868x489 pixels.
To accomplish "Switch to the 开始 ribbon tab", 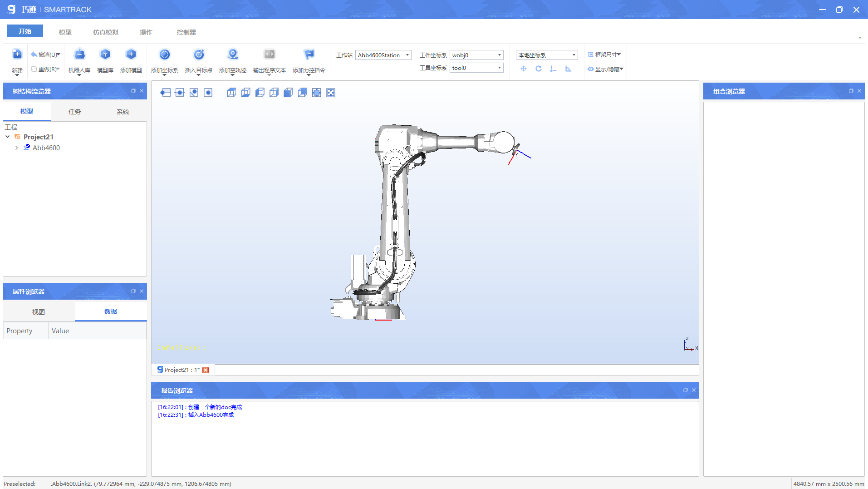I will tap(25, 31).
